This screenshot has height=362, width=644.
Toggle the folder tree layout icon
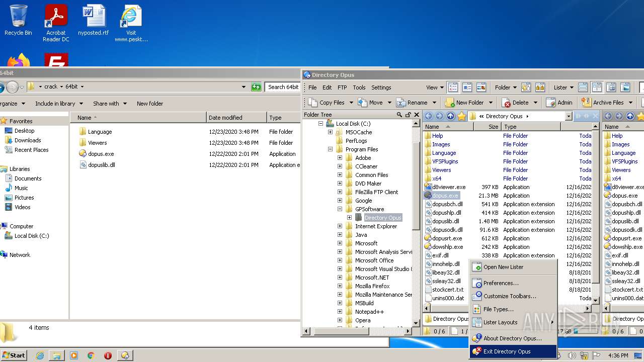pos(611,87)
